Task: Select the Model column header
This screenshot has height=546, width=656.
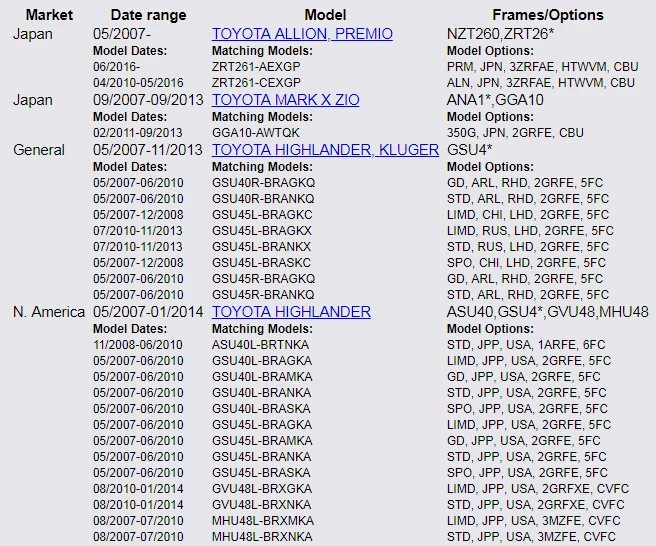Action: [325, 15]
